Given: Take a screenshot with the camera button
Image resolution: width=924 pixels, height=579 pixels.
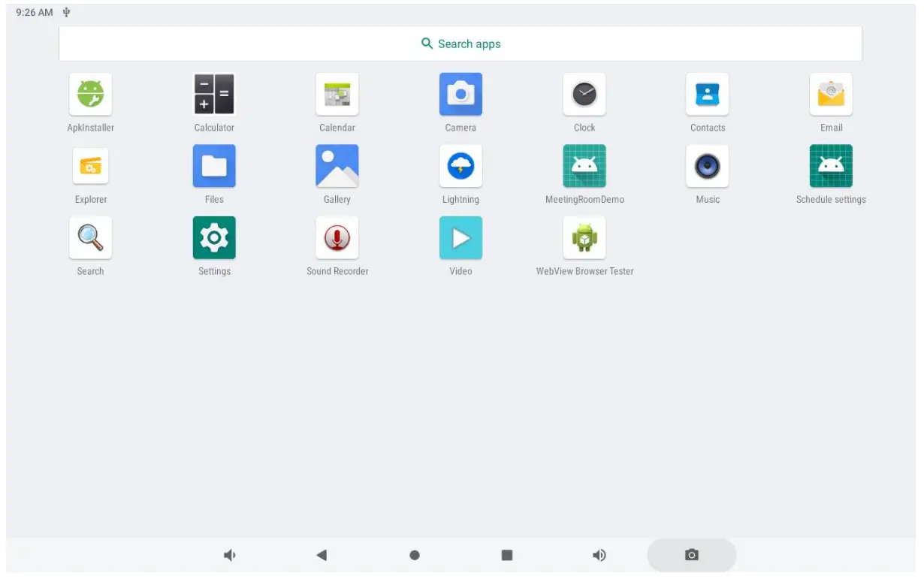Looking at the screenshot, I should [x=692, y=555].
